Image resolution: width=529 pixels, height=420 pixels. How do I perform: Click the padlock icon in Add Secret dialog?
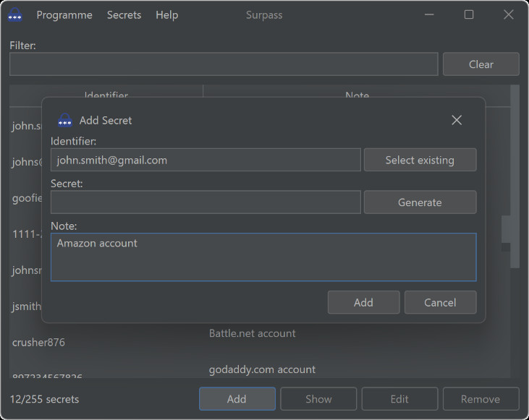pos(65,120)
